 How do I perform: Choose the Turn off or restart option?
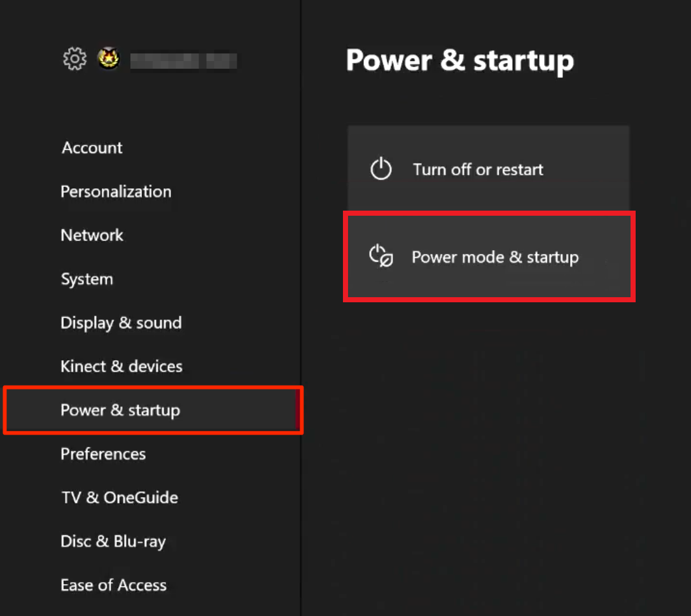click(488, 169)
